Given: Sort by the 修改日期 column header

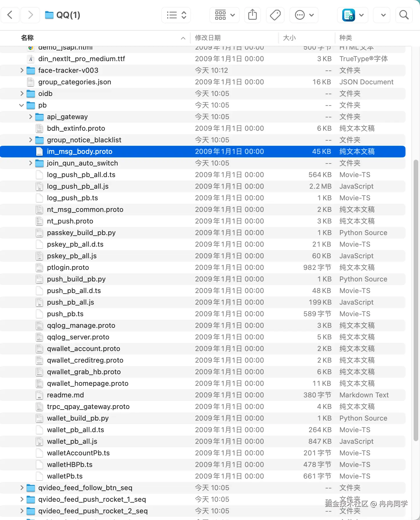Looking at the screenshot, I should click(208, 38).
